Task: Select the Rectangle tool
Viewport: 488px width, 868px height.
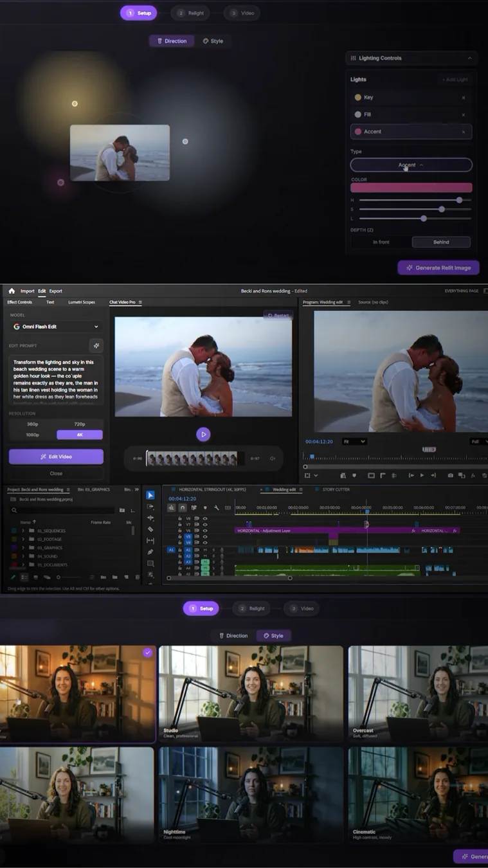Action: pyautogui.click(x=150, y=564)
